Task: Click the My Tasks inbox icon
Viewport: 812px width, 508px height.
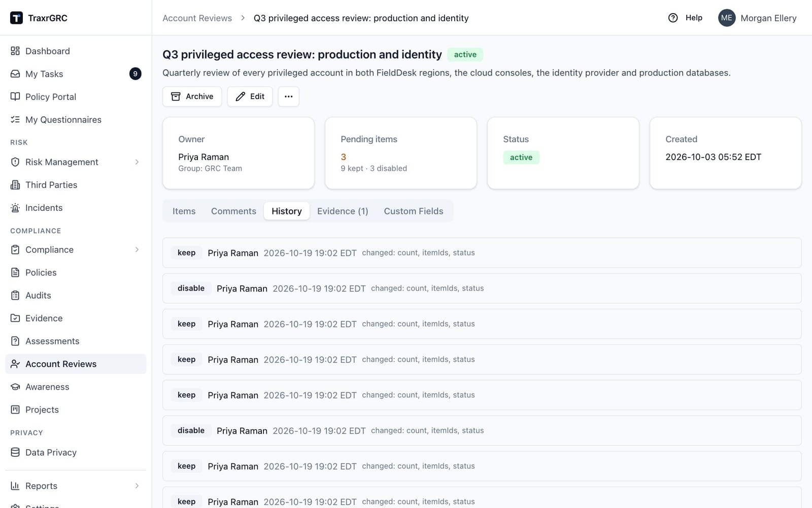Action: point(15,74)
